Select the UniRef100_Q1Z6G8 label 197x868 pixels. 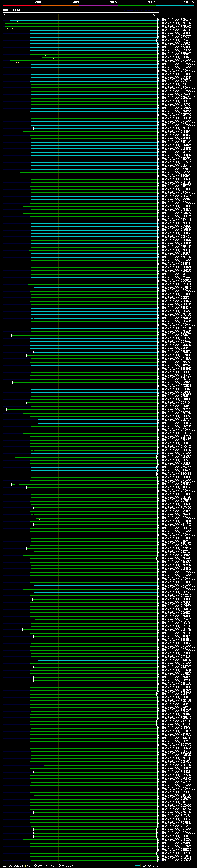pyautogui.click(x=176, y=860)
